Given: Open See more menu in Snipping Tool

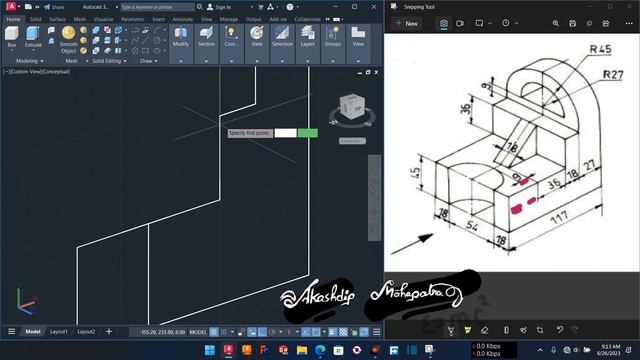Looking at the screenshot, I should coord(629,23).
